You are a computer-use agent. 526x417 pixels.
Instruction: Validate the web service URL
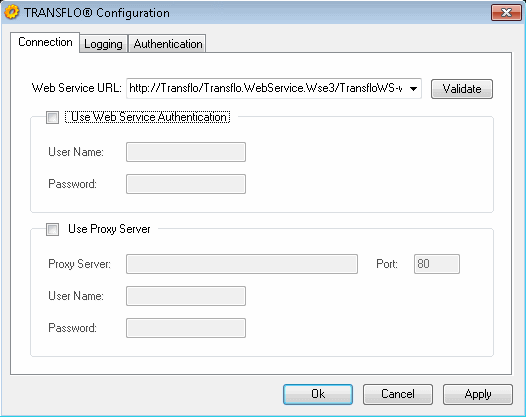[462, 89]
